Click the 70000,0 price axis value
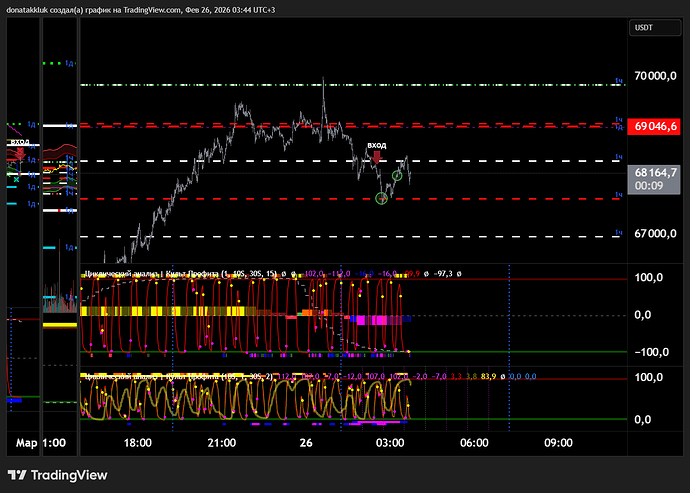Image resolution: width=690 pixels, height=493 pixels. click(656, 76)
